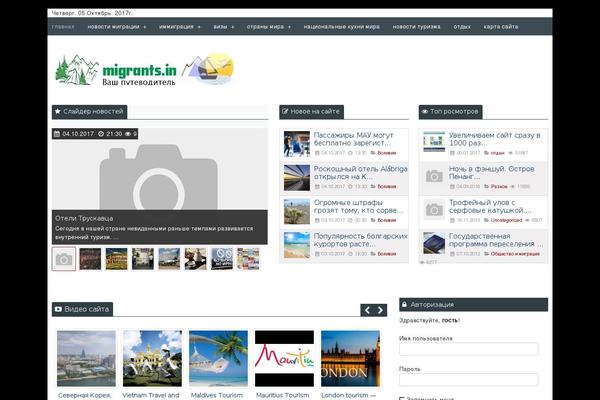Click the clock icon beside 21:30
The height and width of the screenshot is (400, 600).
(x=101, y=134)
